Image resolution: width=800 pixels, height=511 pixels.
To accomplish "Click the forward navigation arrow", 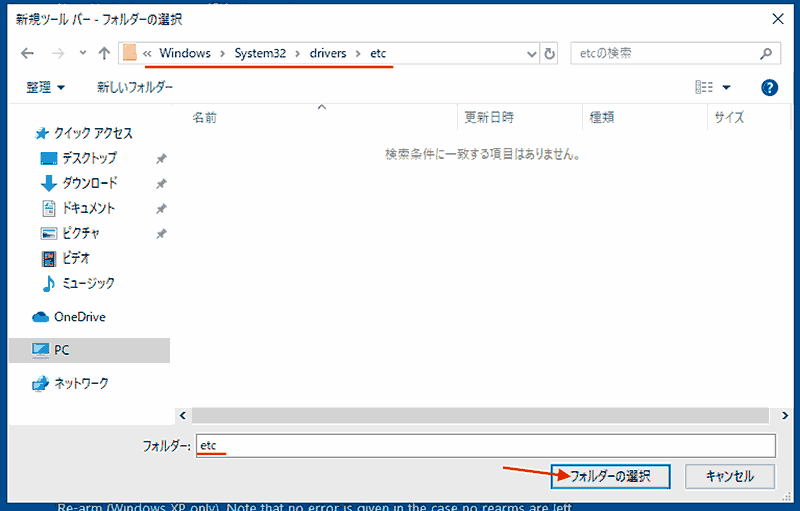I will click(x=58, y=53).
